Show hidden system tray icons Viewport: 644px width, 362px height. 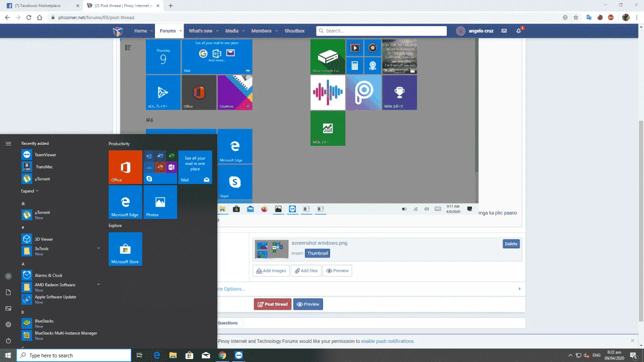pos(570,355)
